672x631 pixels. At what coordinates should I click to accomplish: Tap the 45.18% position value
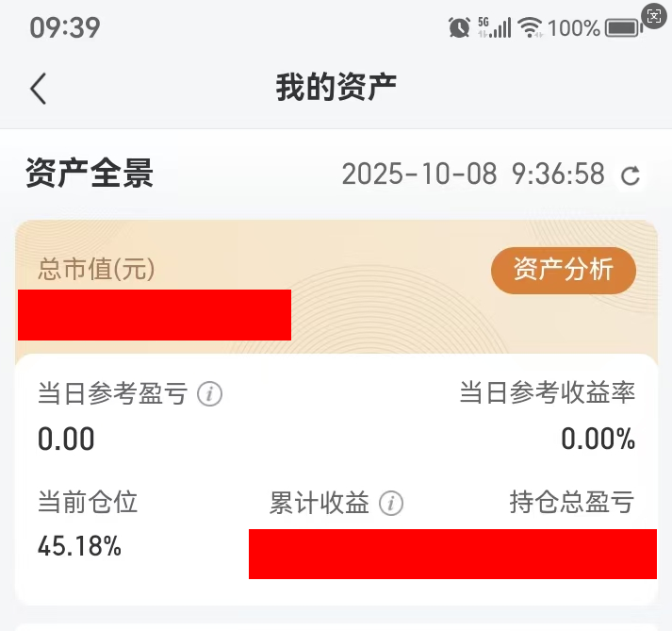[x=79, y=546]
